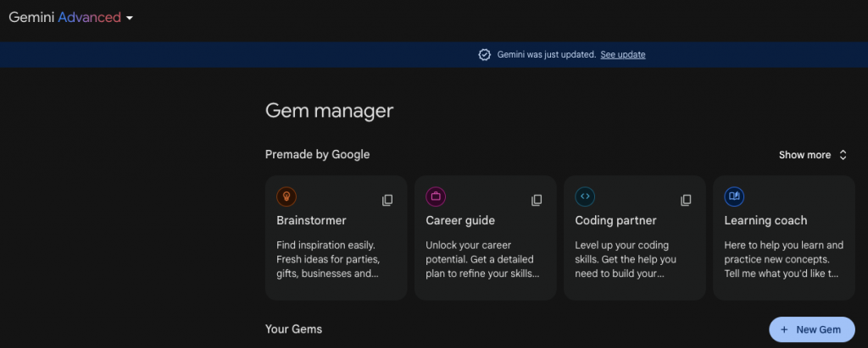This screenshot has width=868, height=348.
Task: Click the Coding partner description text
Action: (x=626, y=259)
